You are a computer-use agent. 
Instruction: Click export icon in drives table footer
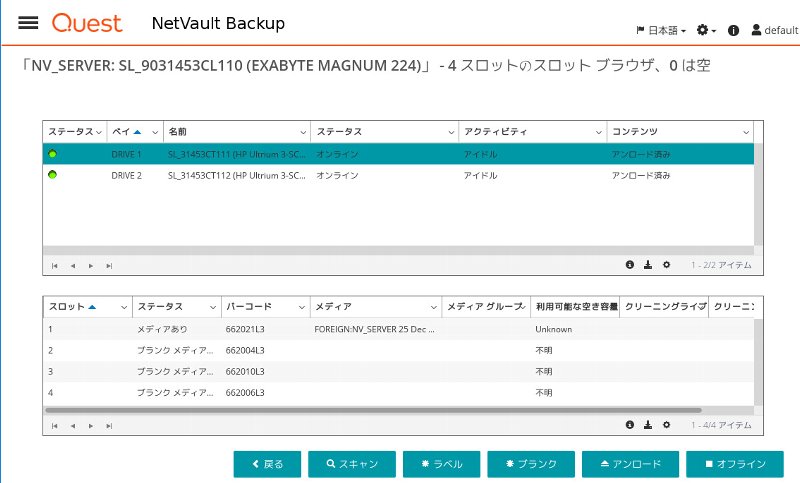648,265
